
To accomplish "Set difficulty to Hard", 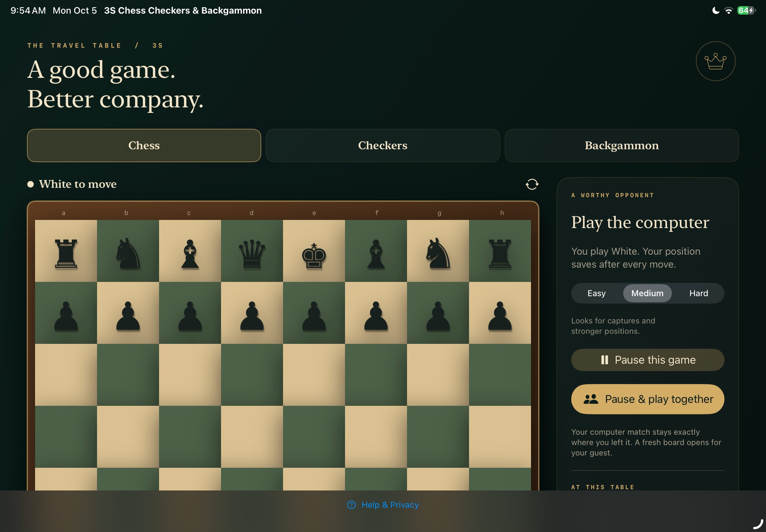I will point(698,293).
